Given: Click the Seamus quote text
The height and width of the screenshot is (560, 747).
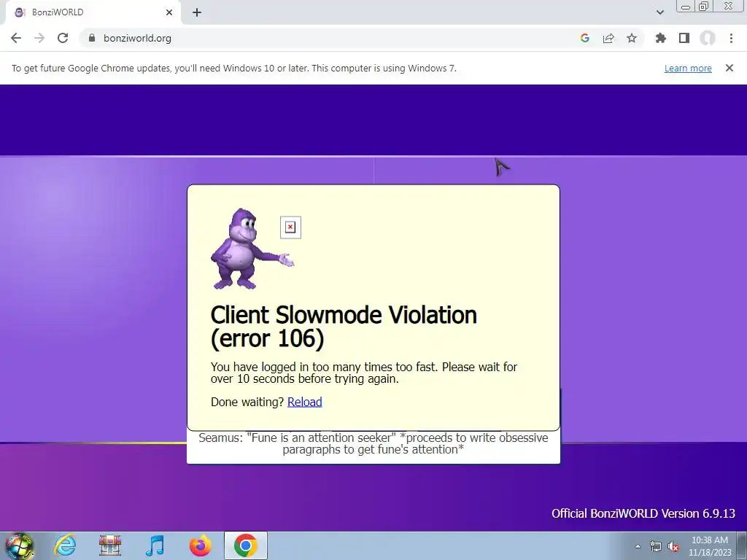Looking at the screenshot, I should 373,444.
